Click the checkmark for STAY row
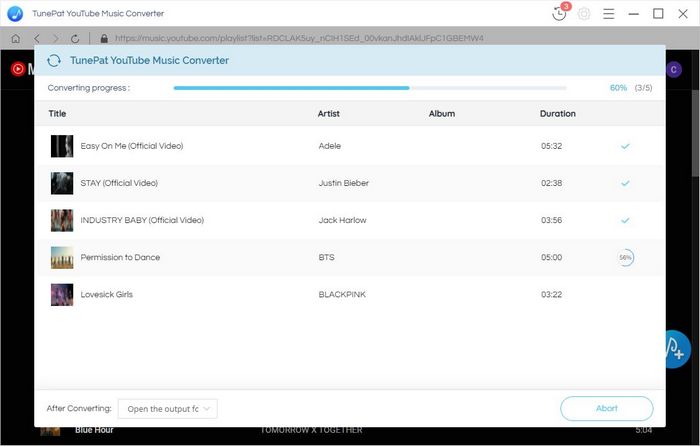The height and width of the screenshot is (446, 700). tap(625, 183)
